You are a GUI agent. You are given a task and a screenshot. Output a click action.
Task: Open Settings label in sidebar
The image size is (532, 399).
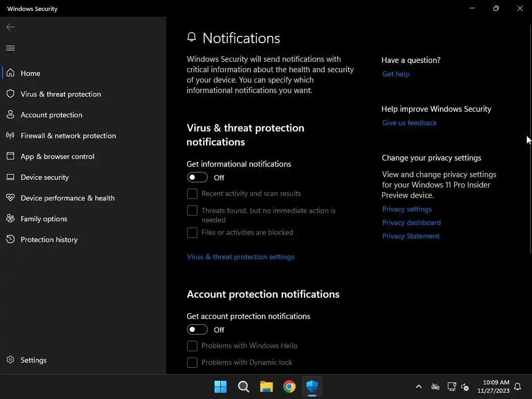[x=34, y=360]
